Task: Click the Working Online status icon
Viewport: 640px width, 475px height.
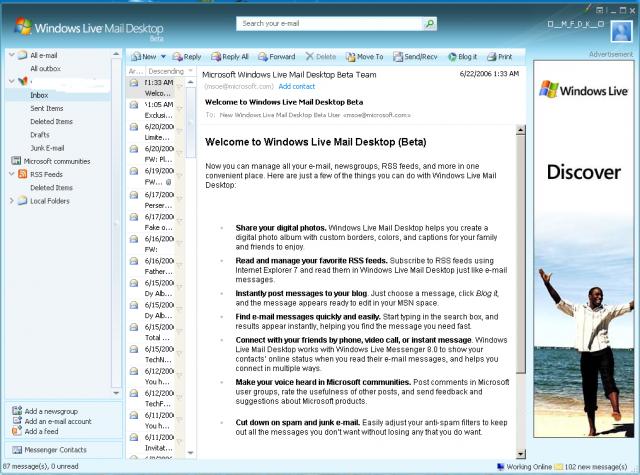Action: (x=500, y=466)
